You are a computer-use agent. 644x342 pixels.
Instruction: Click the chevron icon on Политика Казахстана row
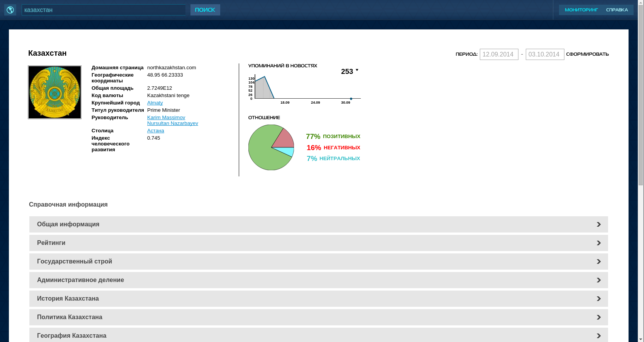(598, 317)
